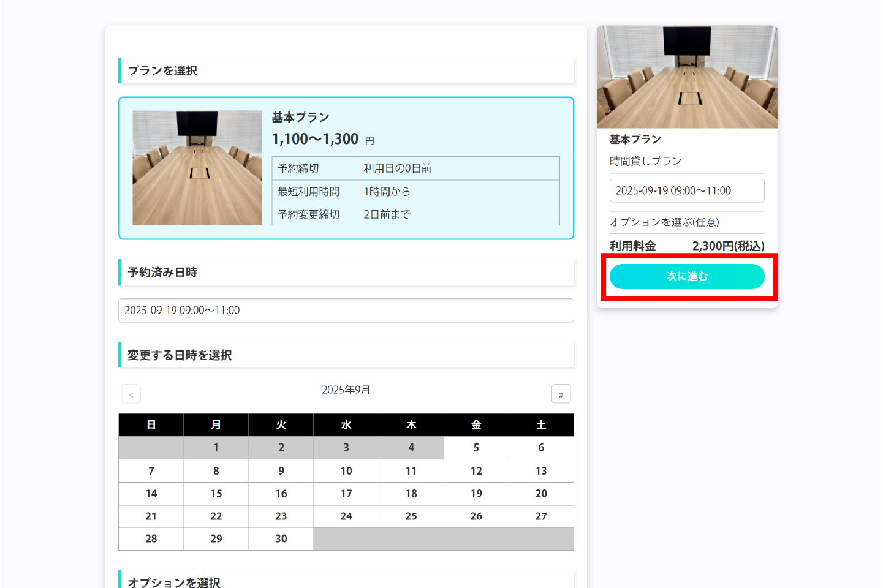Select September 19 on the calendar
Screen dimensions: 883x588
(x=476, y=494)
